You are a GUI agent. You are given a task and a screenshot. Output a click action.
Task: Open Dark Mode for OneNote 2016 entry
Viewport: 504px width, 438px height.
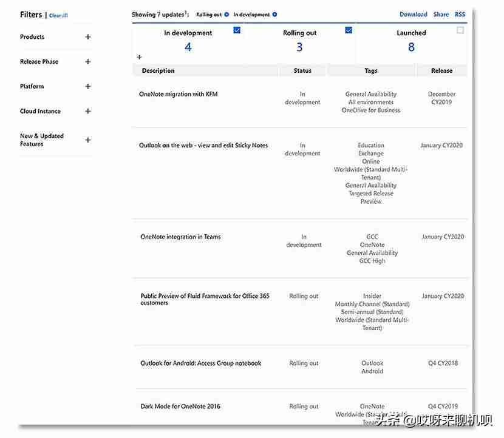(x=180, y=406)
